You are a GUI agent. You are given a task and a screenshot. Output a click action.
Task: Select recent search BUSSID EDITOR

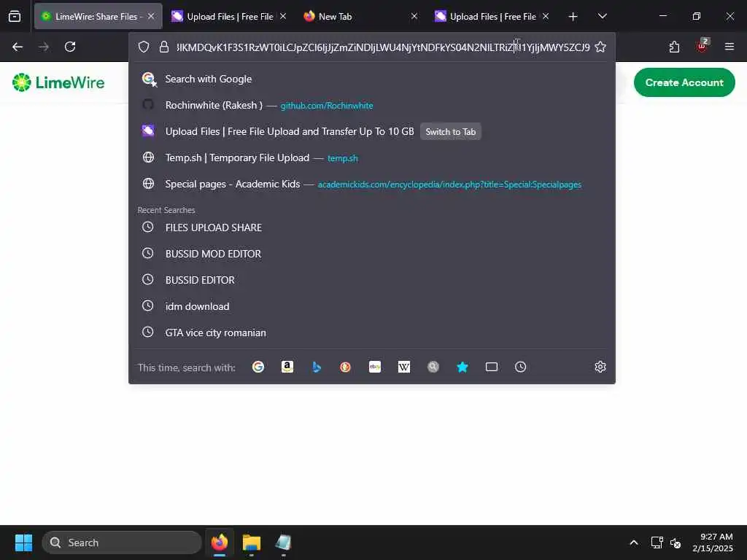pyautogui.click(x=371, y=280)
